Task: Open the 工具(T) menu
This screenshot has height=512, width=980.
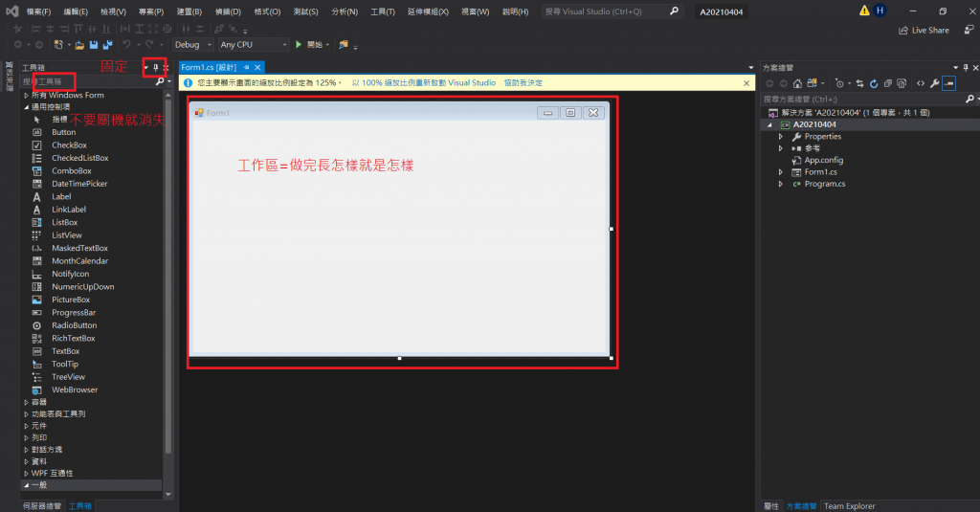Action: pos(383,11)
